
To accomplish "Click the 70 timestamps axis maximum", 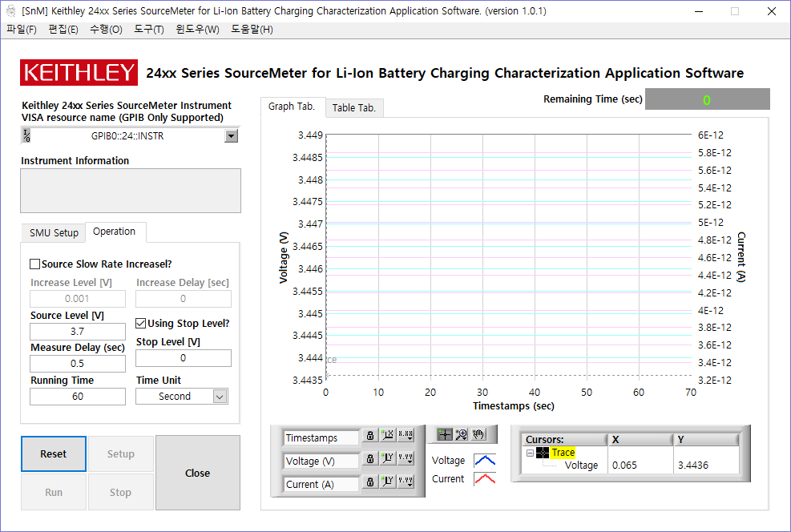I will pos(691,393).
